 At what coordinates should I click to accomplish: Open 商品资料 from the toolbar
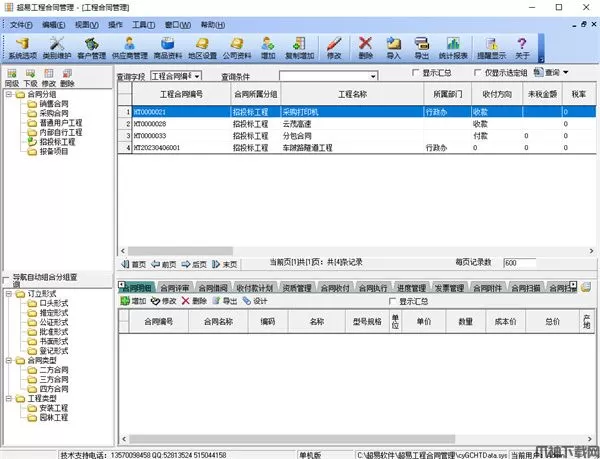point(168,48)
